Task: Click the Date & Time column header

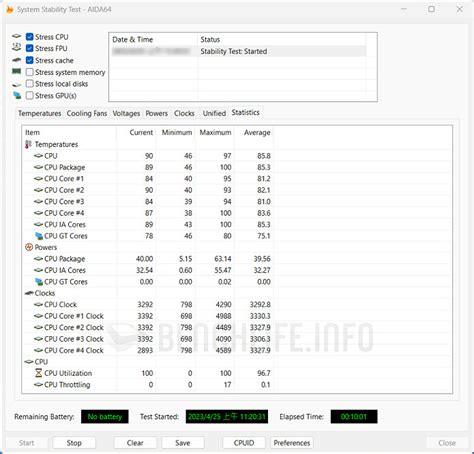Action: 153,40
